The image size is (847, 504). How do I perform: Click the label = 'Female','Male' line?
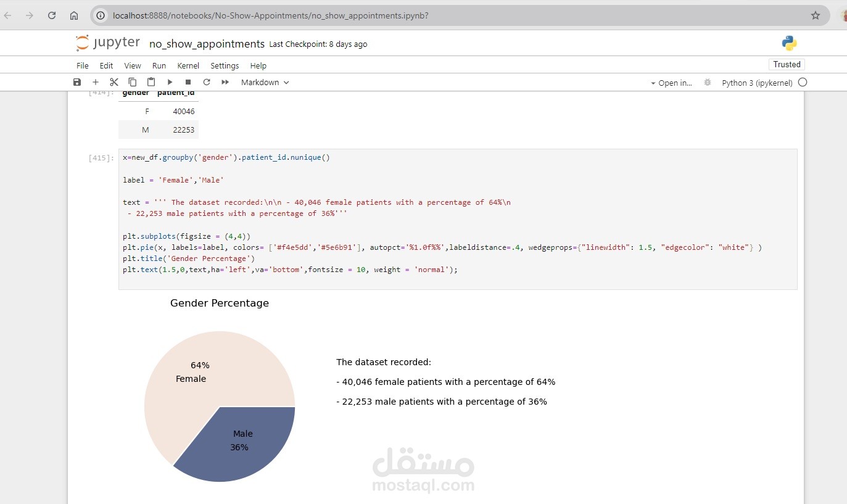pos(173,180)
